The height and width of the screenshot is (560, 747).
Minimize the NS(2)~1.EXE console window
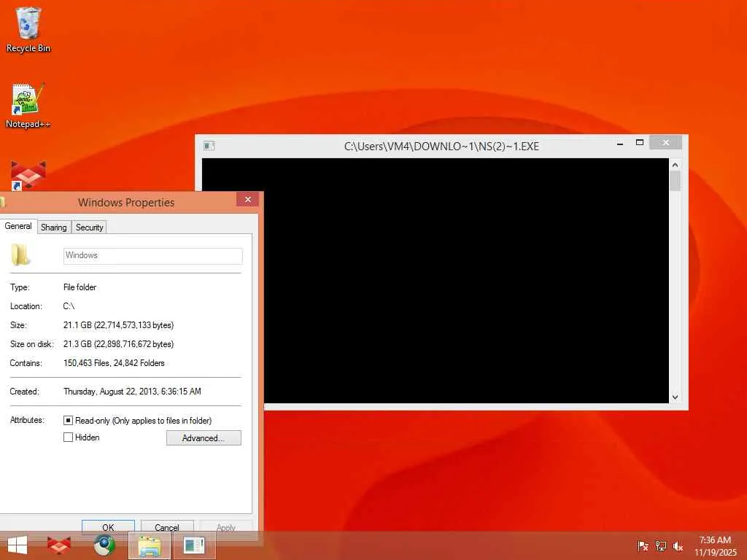[x=620, y=143]
